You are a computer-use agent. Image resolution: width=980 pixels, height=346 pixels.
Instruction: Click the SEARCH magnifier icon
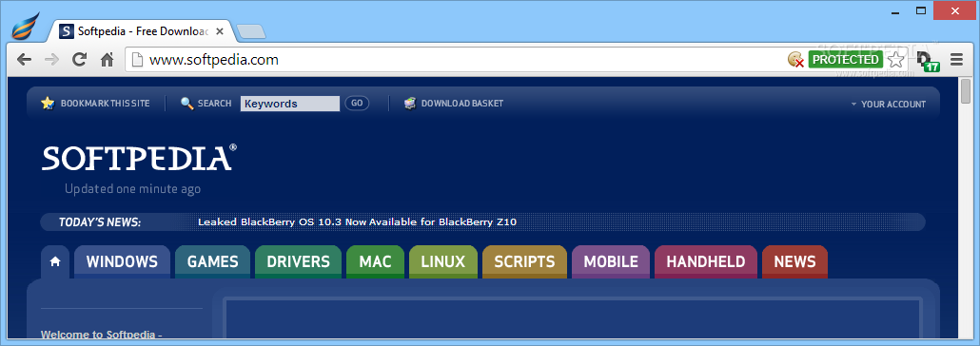coord(186,103)
